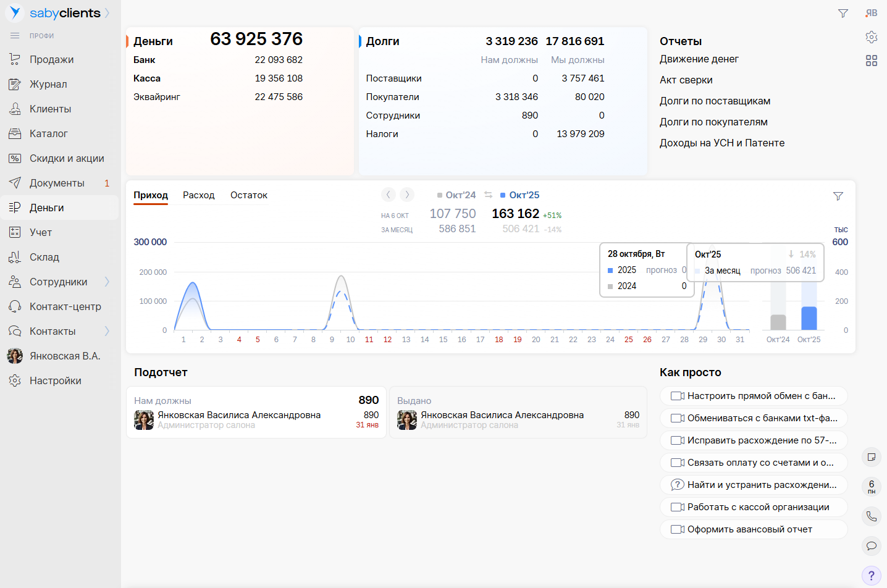887x588 pixels.
Task: Toggle the Окт'25 chart legend series
Action: 520,195
